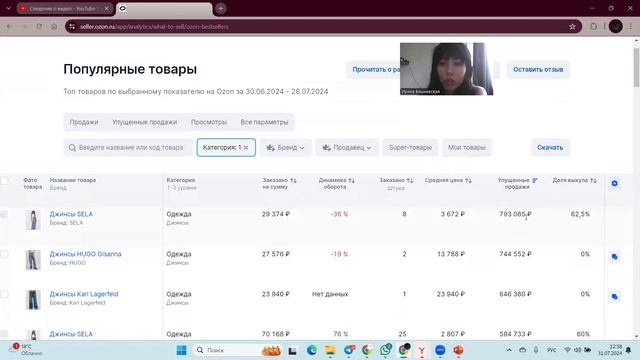Open tab search chevron
The image size is (640, 360).
(x=8, y=8)
